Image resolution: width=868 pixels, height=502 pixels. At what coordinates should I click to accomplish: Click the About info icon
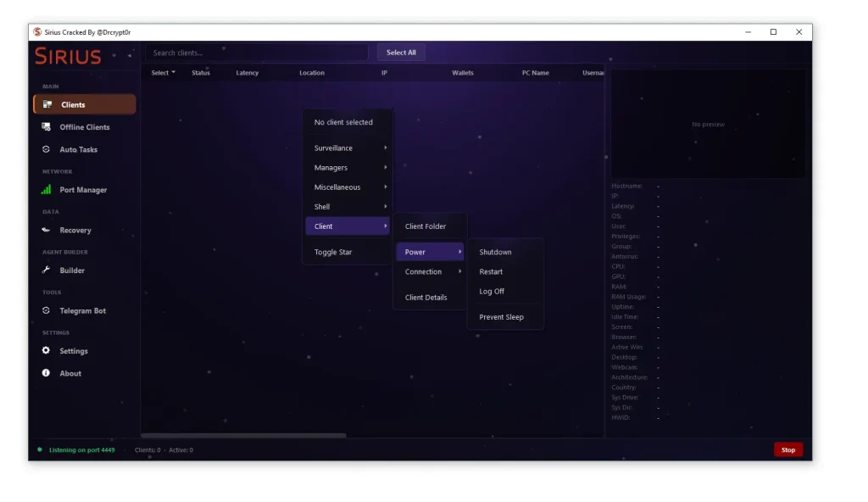click(x=47, y=373)
